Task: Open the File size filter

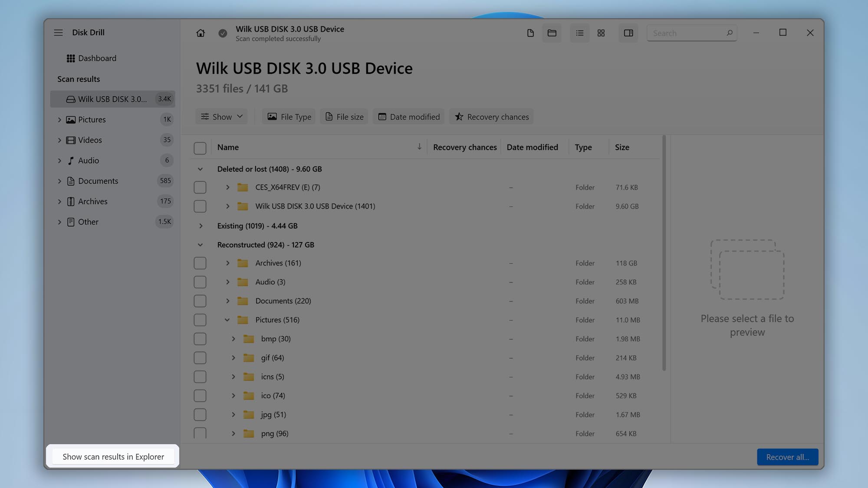Action: coord(344,117)
